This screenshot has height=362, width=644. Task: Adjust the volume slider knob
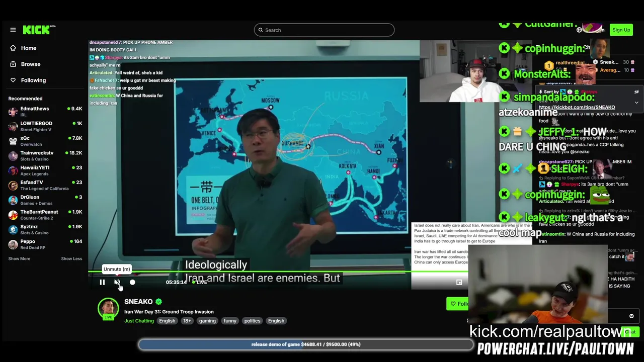click(x=132, y=283)
